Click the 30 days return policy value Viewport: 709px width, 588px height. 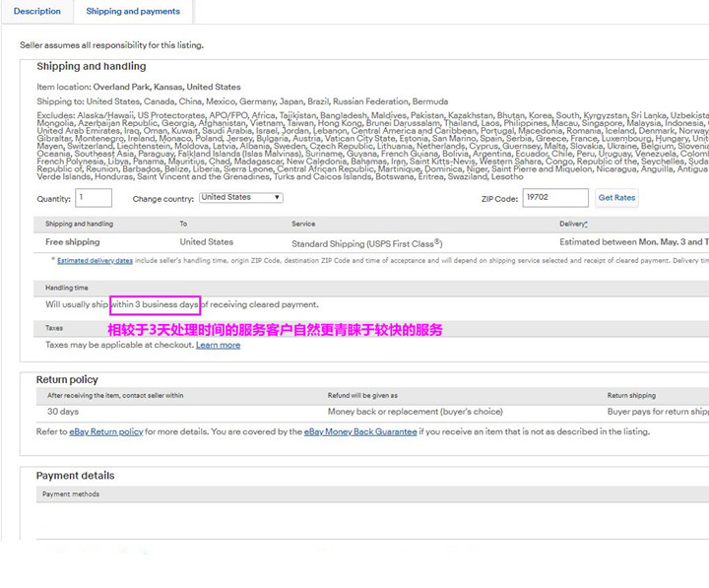pos(63,412)
